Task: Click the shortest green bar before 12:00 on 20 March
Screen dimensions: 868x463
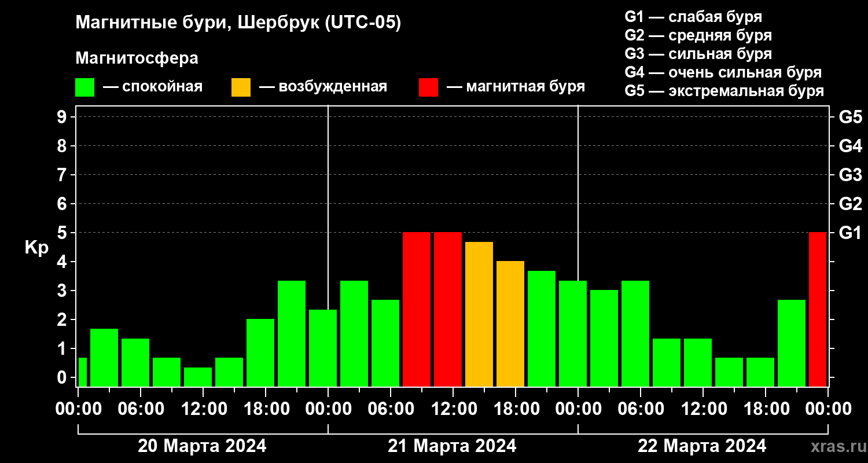Action: click(x=198, y=377)
